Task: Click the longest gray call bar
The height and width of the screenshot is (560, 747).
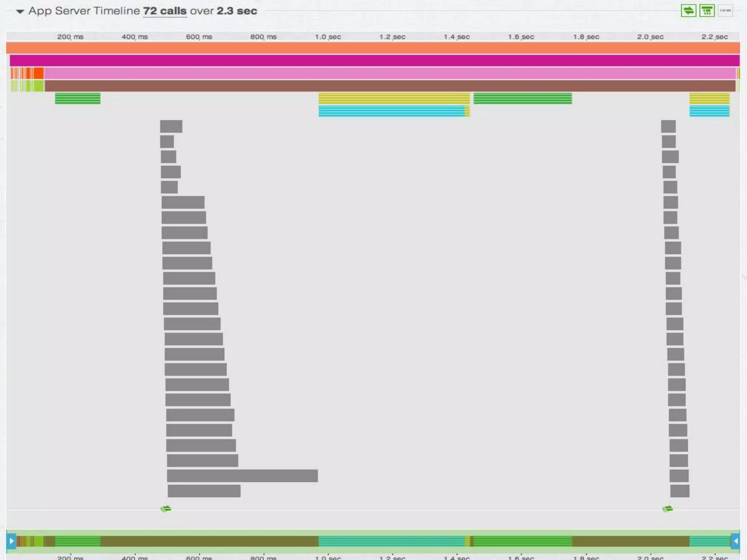Action: [x=242, y=476]
